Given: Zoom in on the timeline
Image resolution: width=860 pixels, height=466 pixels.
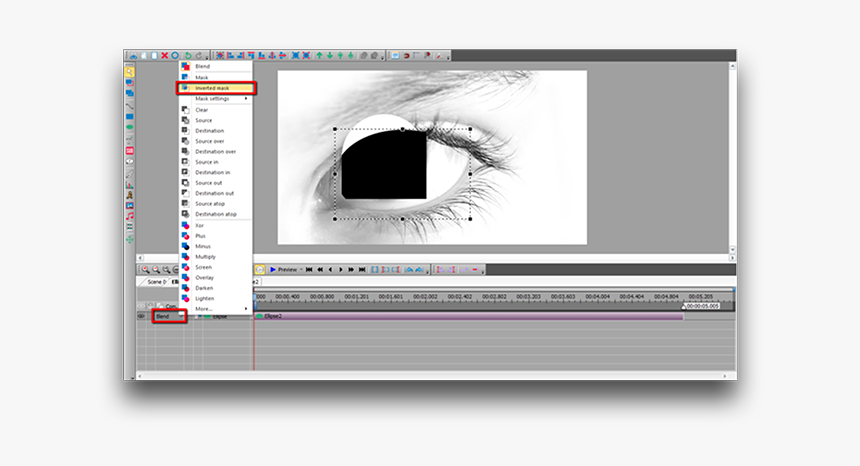Looking at the screenshot, I should tap(145, 269).
